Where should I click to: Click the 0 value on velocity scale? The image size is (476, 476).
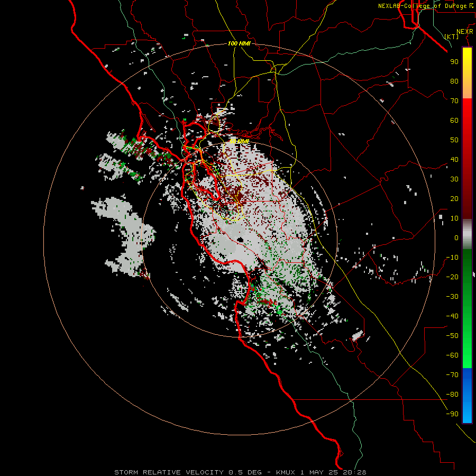456,238
